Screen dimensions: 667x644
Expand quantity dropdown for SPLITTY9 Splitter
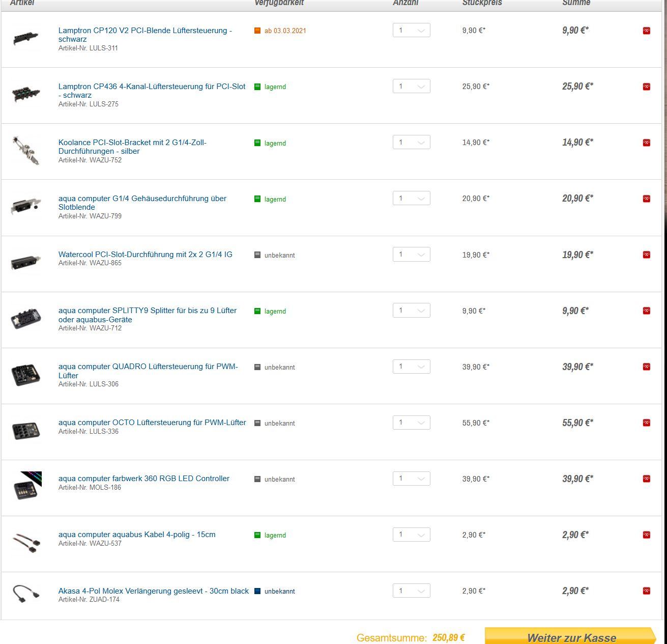coord(412,310)
